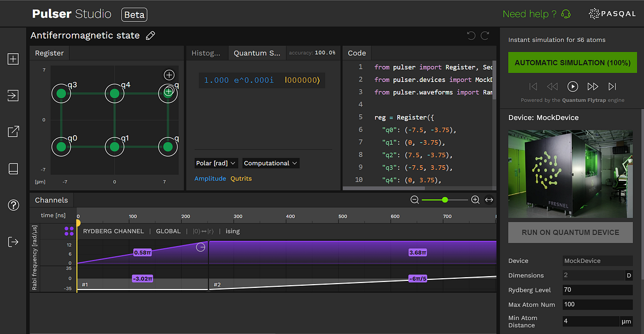
Task: Open the Computational basis dropdown
Action: [270, 163]
